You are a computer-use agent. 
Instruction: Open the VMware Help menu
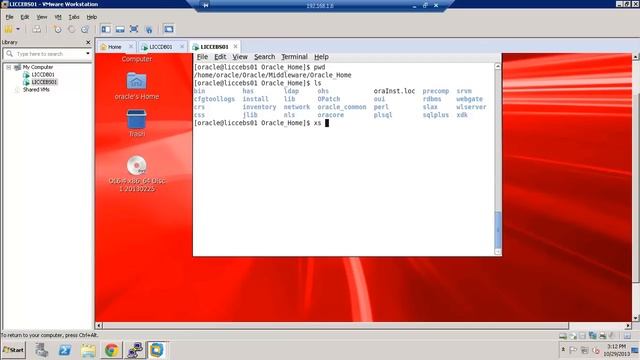(x=92, y=17)
